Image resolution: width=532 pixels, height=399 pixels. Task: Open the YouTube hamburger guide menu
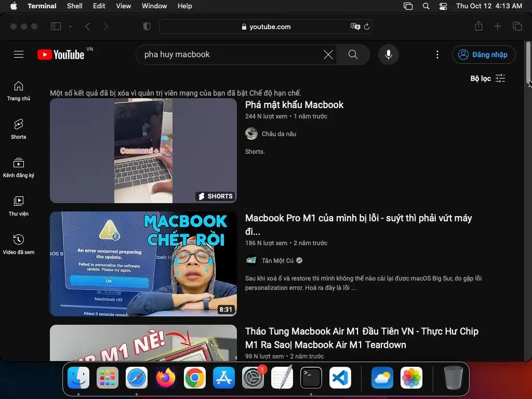point(19,54)
